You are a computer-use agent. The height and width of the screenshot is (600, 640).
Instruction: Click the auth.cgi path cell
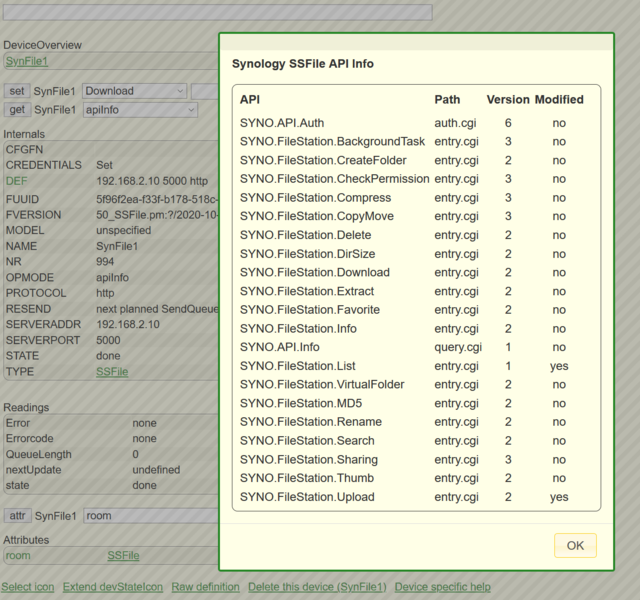[455, 123]
